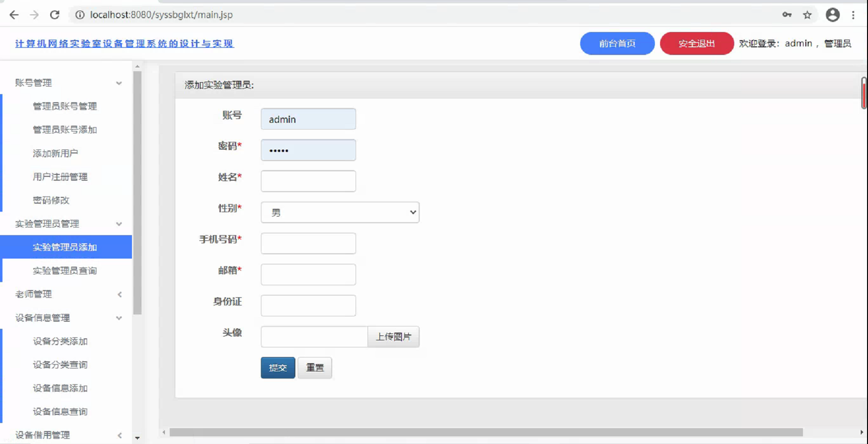Click 添加实验管理员 panel heading
The height and width of the screenshot is (444, 868).
point(219,85)
